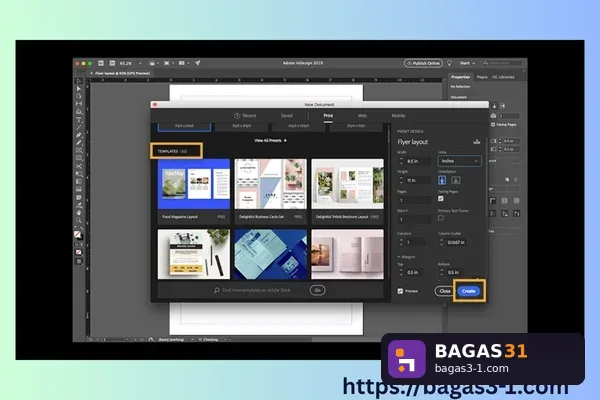Open the zoom level dropdown at 65.2%

click(140, 63)
